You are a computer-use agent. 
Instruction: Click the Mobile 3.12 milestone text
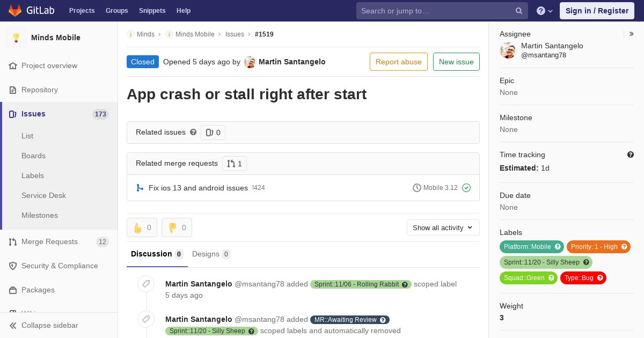click(441, 188)
